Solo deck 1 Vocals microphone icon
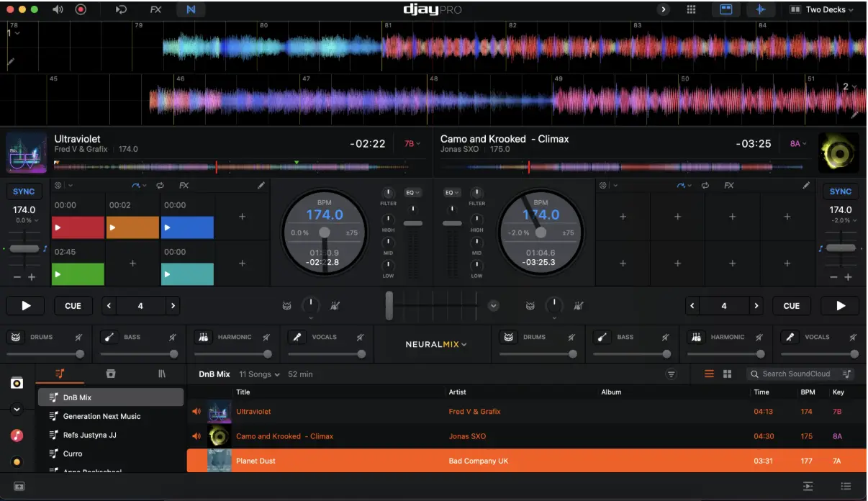 click(297, 337)
